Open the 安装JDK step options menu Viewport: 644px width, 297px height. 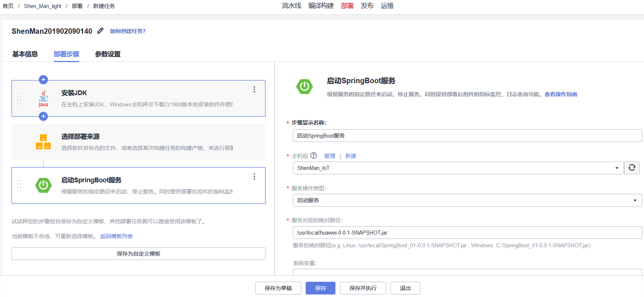point(254,89)
